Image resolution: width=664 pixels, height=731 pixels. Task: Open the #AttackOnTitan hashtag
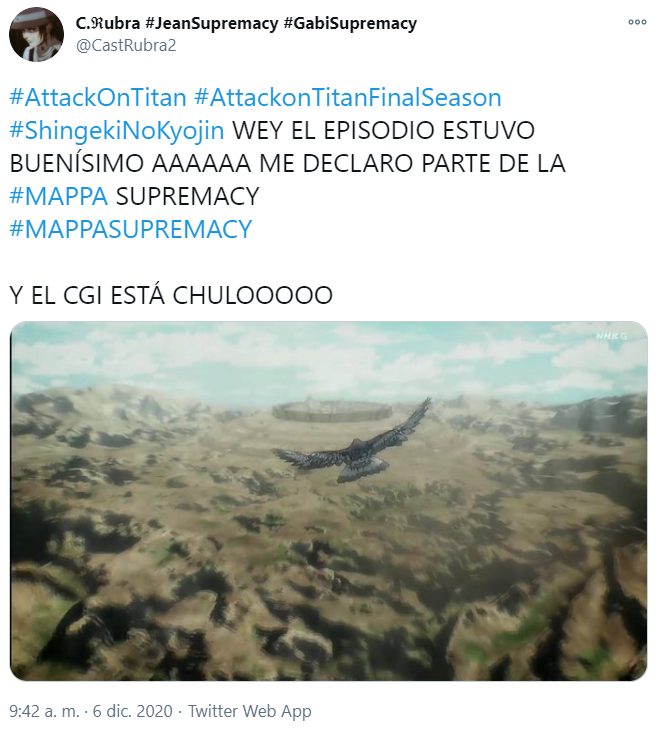click(98, 97)
